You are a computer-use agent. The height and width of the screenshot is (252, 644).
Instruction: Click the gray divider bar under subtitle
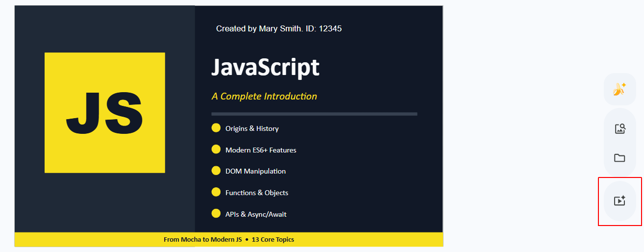pyautogui.click(x=314, y=114)
